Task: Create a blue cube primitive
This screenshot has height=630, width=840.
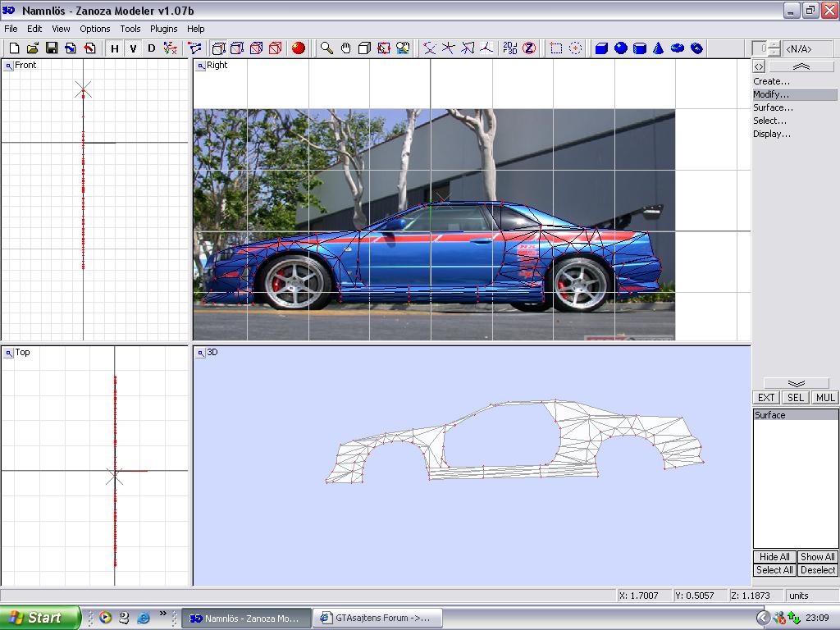Action: point(601,48)
